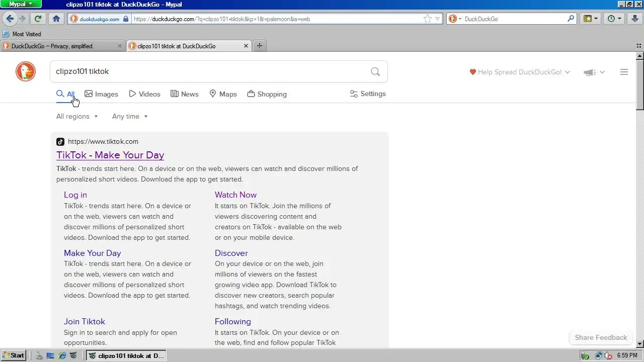This screenshot has width=644, height=362.
Task: Launch Internet Explorer from quick launch
Action: (x=62, y=355)
